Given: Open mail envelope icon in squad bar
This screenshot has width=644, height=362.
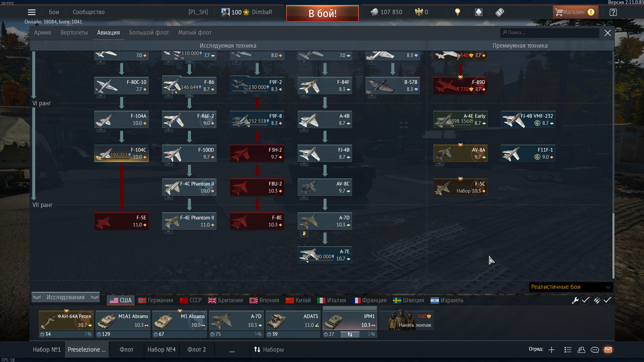Looking at the screenshot, I should [x=608, y=350].
